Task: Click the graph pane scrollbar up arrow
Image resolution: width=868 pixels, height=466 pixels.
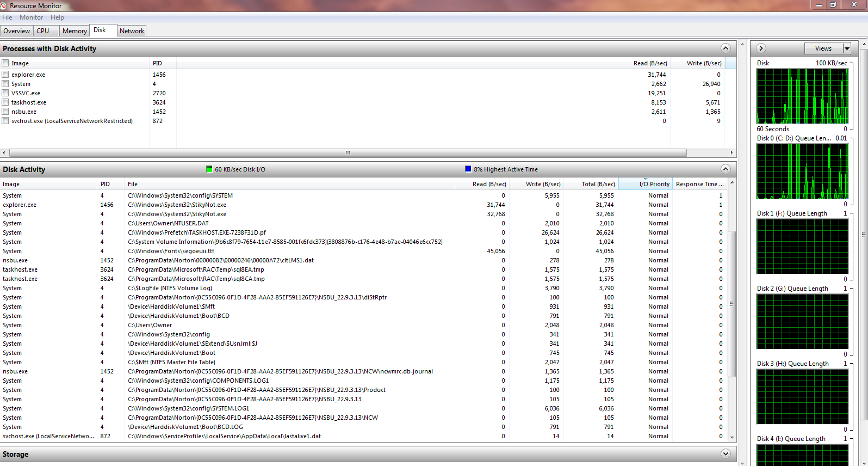Action: [864, 44]
